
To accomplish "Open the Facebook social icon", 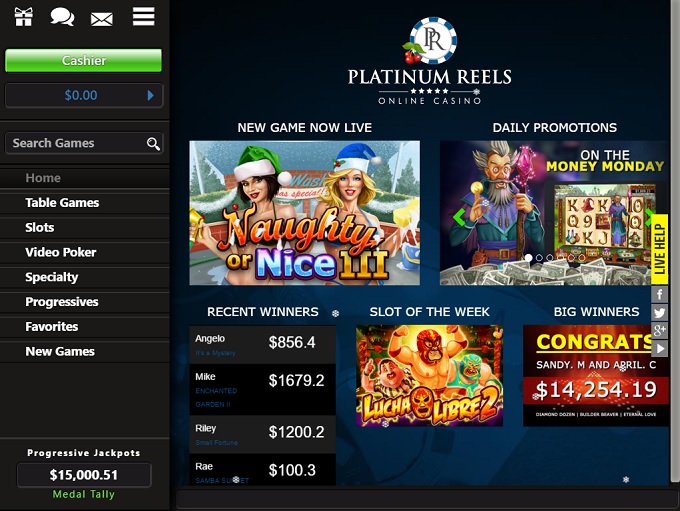I will tap(659, 294).
